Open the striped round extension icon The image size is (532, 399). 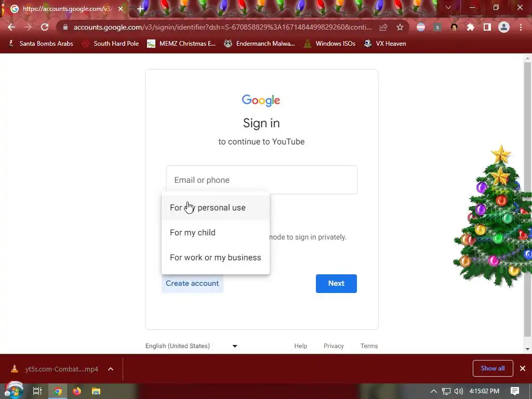(421, 27)
